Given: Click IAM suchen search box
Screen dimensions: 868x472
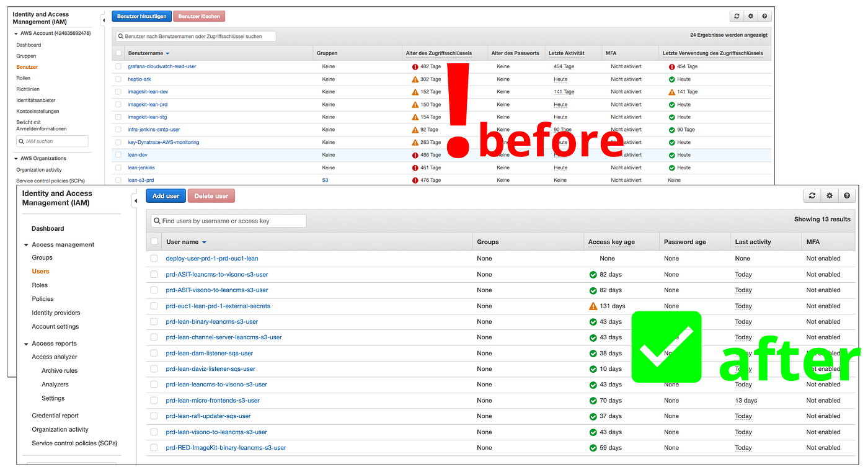Looking at the screenshot, I should 52,141.
